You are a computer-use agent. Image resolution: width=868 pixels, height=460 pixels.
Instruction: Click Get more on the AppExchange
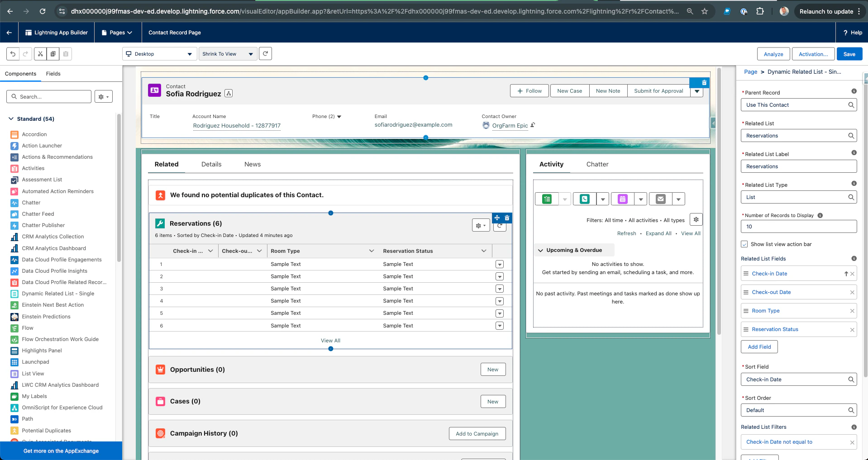(61, 451)
